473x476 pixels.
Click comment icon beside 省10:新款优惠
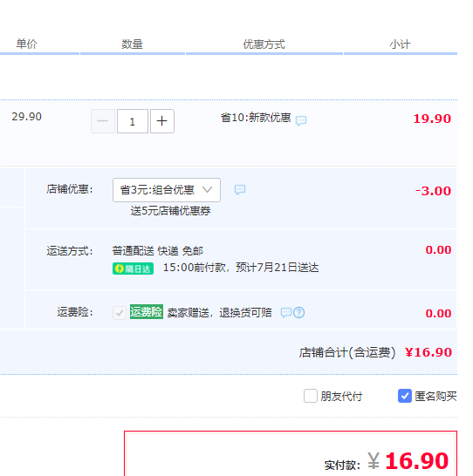[301, 120]
